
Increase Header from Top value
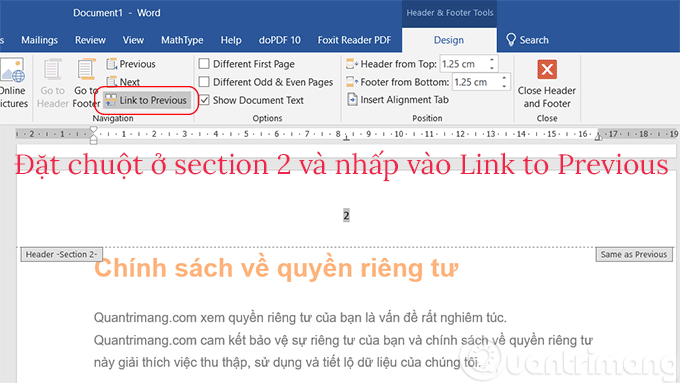click(492, 60)
